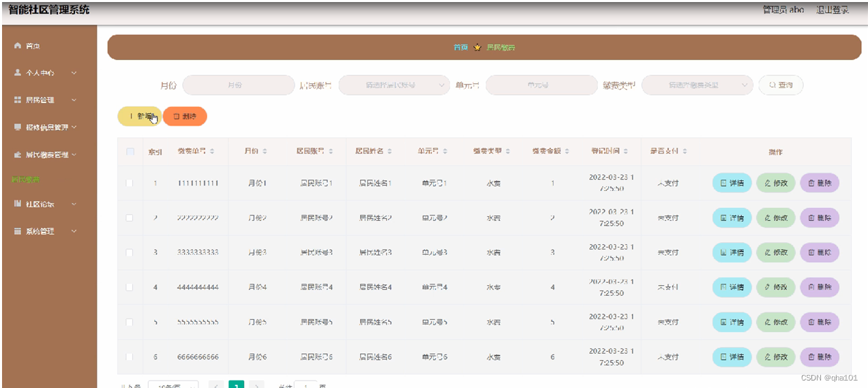Click the 查询 search button
This screenshot has width=868, height=388.
coord(781,85)
